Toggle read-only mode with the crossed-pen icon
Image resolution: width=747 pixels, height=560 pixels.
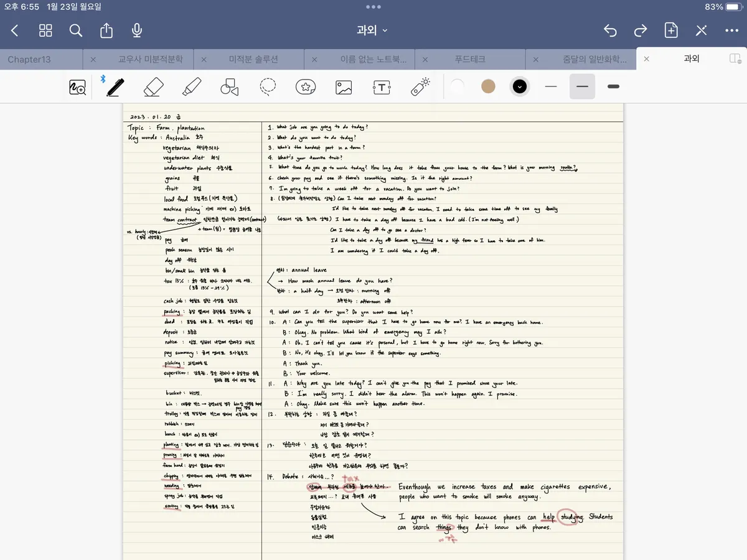click(702, 30)
